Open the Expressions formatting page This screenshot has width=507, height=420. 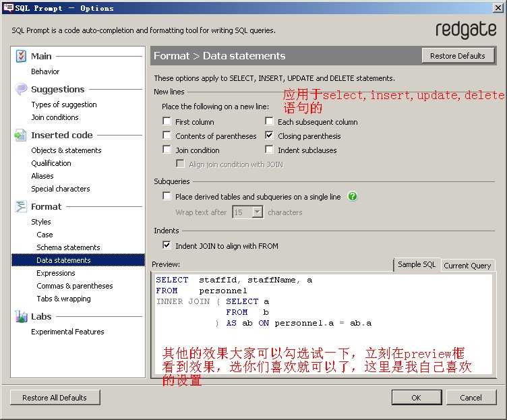55,273
